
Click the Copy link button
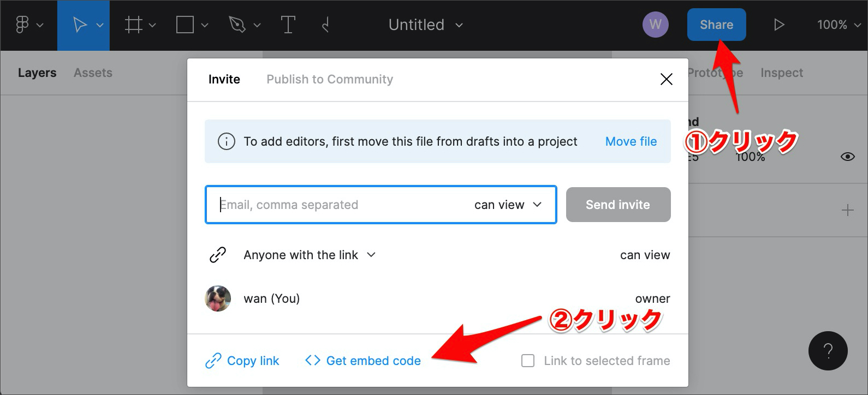(242, 361)
